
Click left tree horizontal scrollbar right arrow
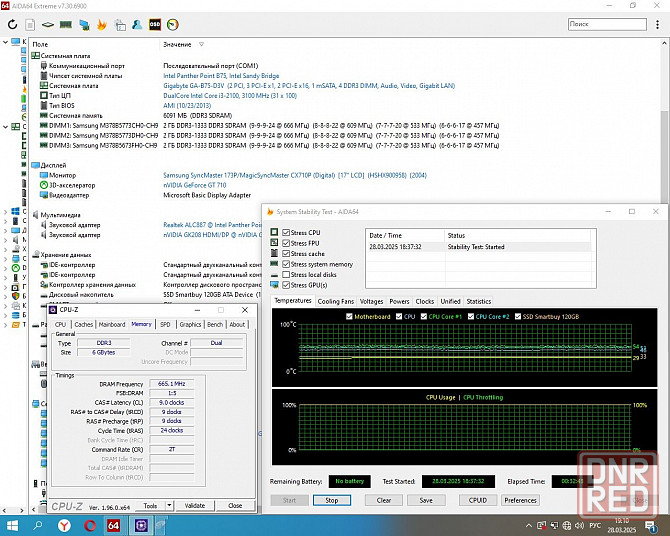tap(21, 510)
